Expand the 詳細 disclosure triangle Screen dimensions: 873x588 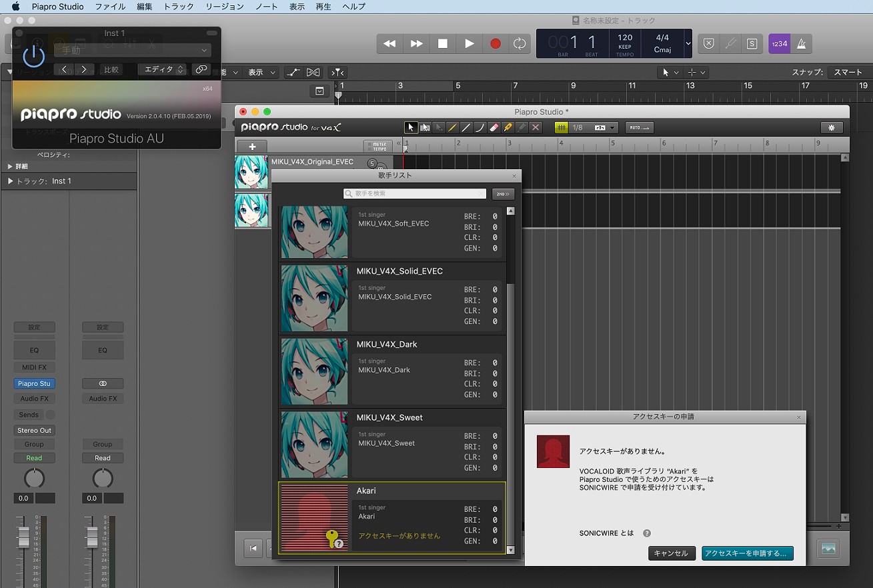(x=10, y=167)
